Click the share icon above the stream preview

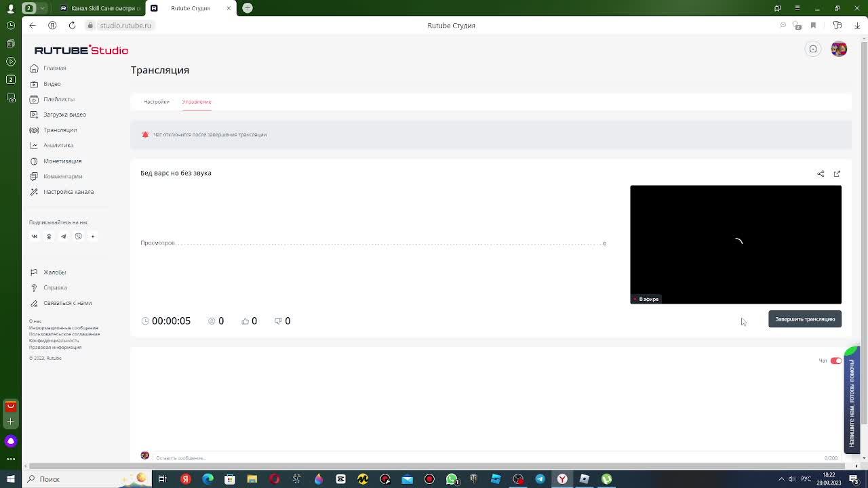click(x=821, y=174)
